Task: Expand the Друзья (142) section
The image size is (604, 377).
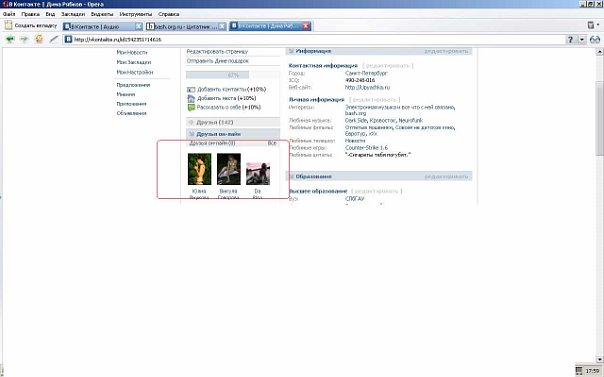Action: tap(233, 122)
